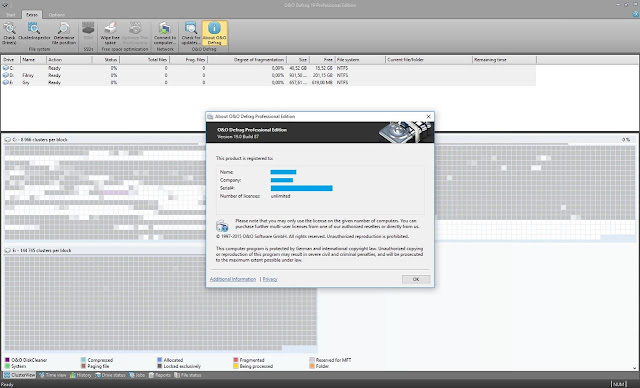Click the Compressed teal legend swatch
Image resolution: width=640 pixels, height=388 pixels.
[83, 360]
